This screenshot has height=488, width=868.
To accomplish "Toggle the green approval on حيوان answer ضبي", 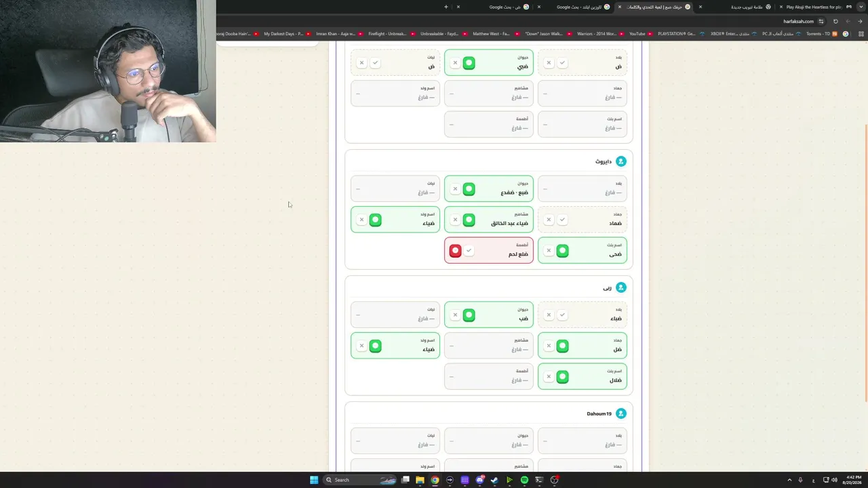I will coord(469,63).
